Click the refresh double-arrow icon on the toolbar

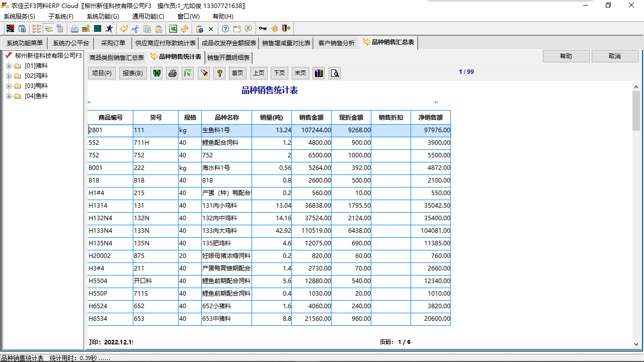click(x=184, y=29)
